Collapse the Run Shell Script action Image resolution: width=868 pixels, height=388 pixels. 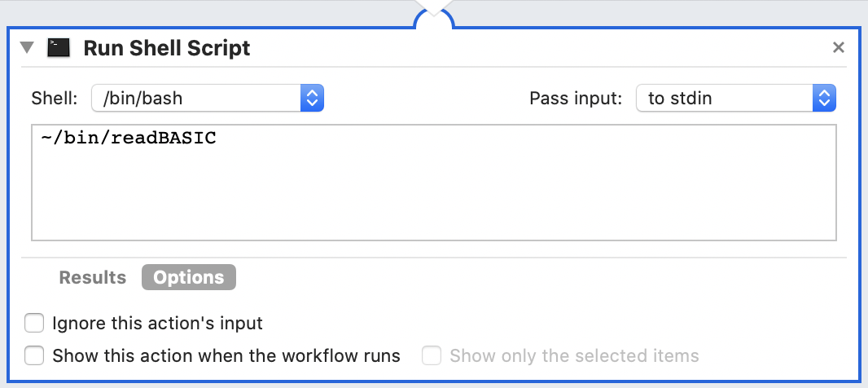click(x=27, y=48)
